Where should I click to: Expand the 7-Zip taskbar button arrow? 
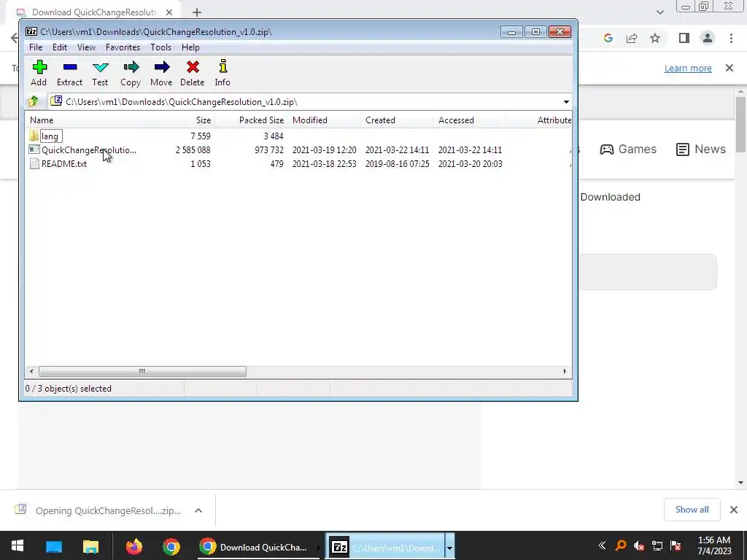[449, 547]
